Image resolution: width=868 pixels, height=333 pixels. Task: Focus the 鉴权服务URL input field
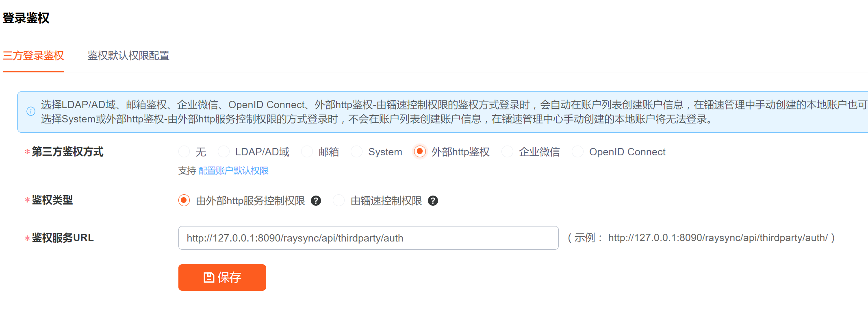click(368, 238)
